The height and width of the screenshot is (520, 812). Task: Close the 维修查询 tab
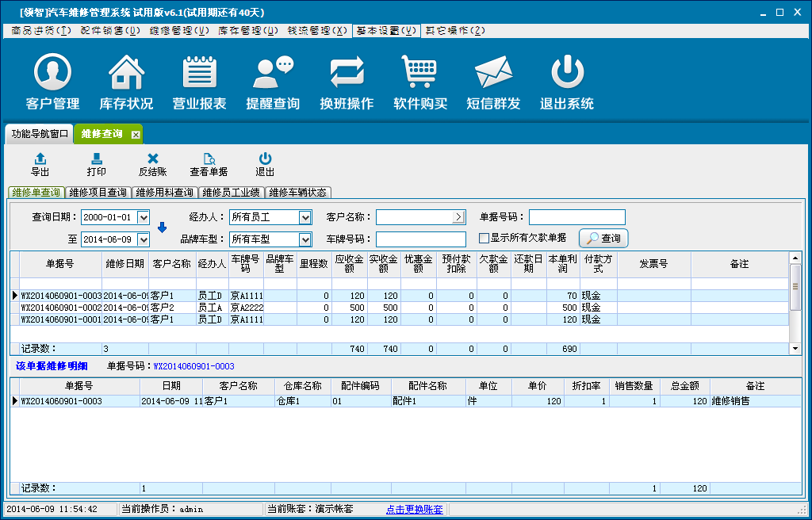[x=136, y=135]
